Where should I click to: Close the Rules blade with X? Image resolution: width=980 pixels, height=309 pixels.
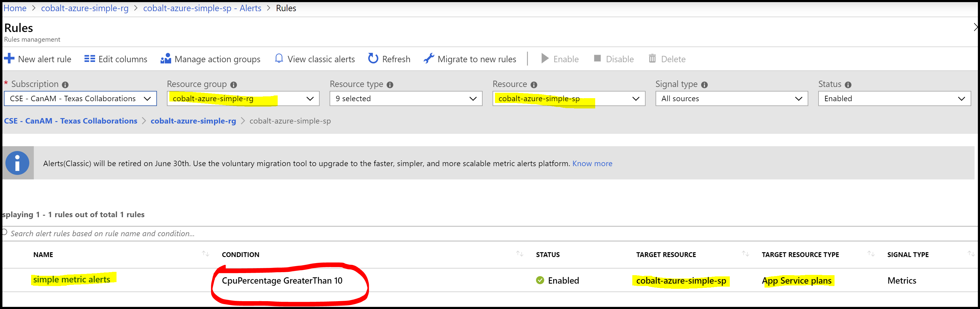pyautogui.click(x=975, y=27)
